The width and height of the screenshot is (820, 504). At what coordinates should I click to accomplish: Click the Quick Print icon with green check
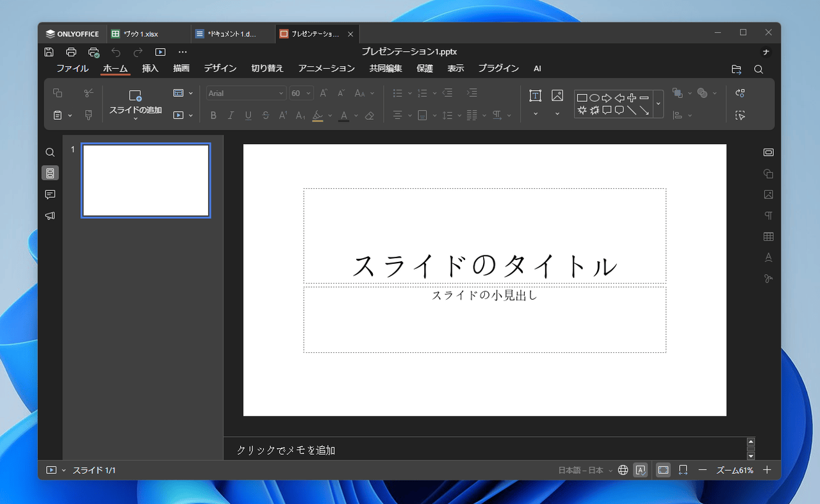pos(94,52)
